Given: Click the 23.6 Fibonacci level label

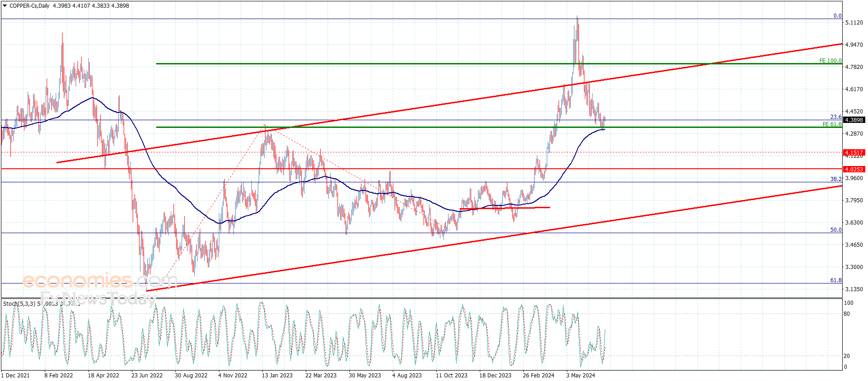Looking at the screenshot, I should point(836,117).
